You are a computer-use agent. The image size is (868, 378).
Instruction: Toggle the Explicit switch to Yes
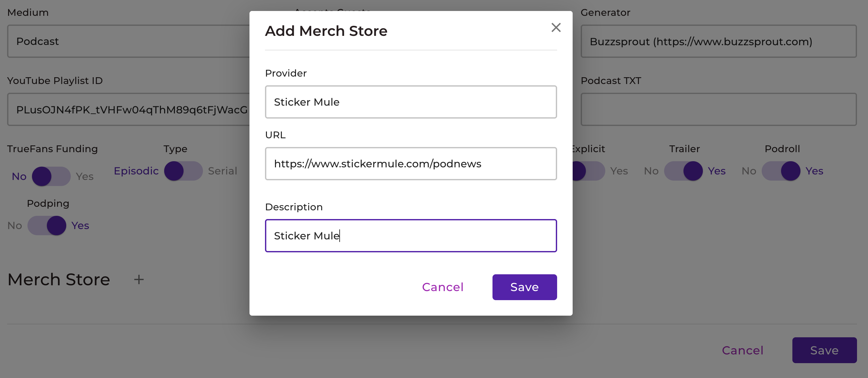587,171
